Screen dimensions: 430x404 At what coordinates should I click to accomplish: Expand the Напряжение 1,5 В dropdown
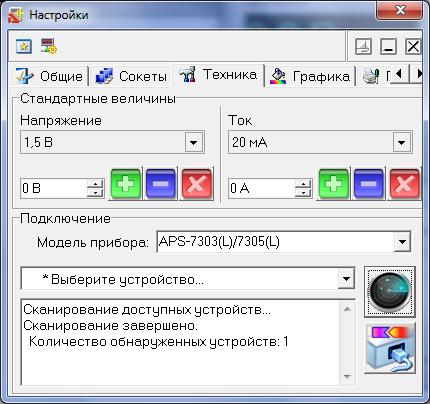coord(194,142)
